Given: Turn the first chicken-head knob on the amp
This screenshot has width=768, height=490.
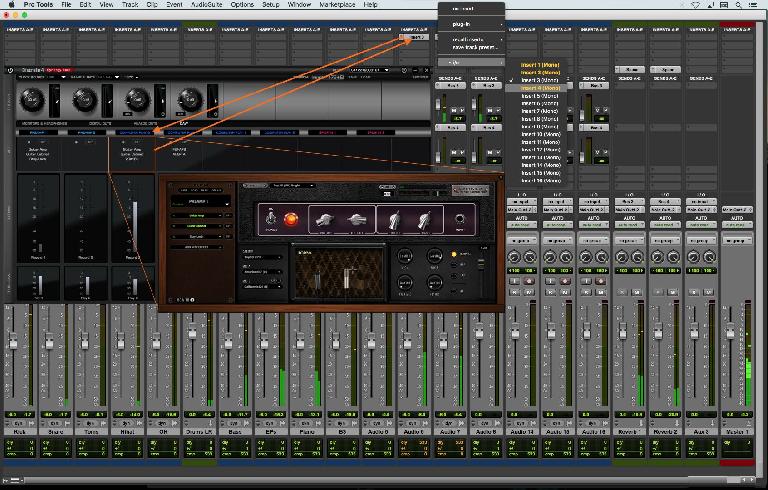Looking at the screenshot, I should (x=324, y=220).
